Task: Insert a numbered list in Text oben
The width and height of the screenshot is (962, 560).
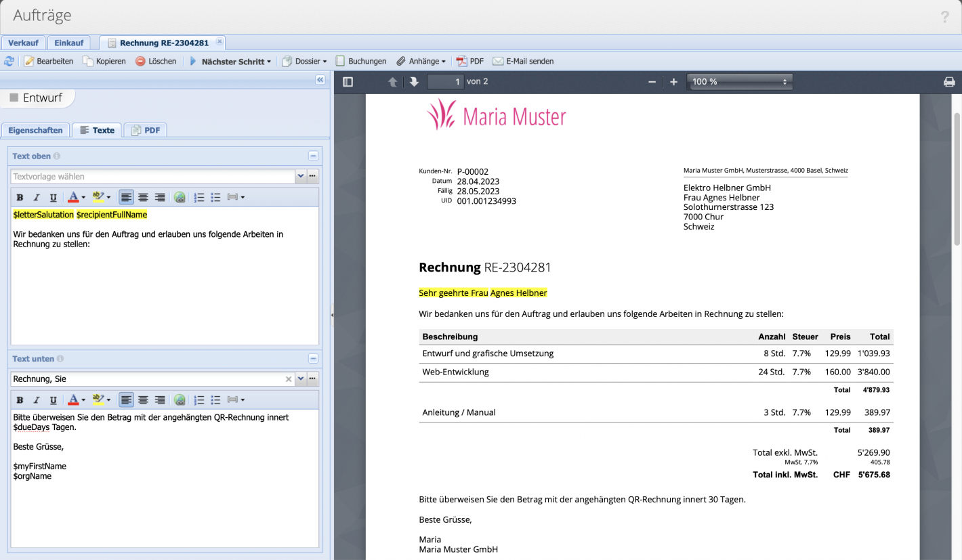Action: click(198, 197)
